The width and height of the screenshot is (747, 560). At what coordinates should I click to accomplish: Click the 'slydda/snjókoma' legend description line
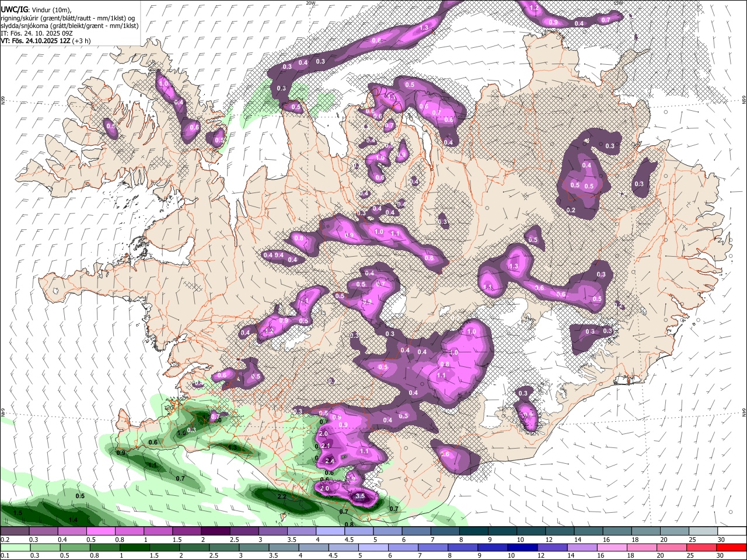(69, 26)
